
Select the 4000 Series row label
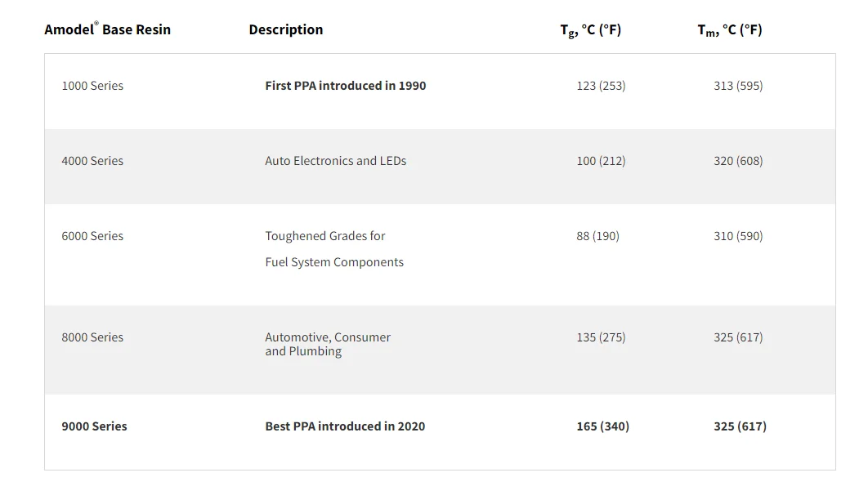(92, 161)
